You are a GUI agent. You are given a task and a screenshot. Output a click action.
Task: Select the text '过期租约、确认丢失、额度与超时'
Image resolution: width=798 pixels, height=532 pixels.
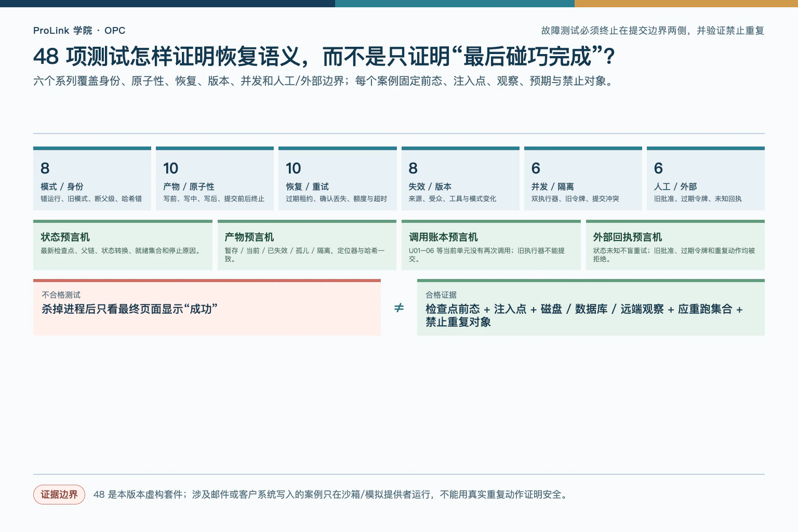point(336,199)
